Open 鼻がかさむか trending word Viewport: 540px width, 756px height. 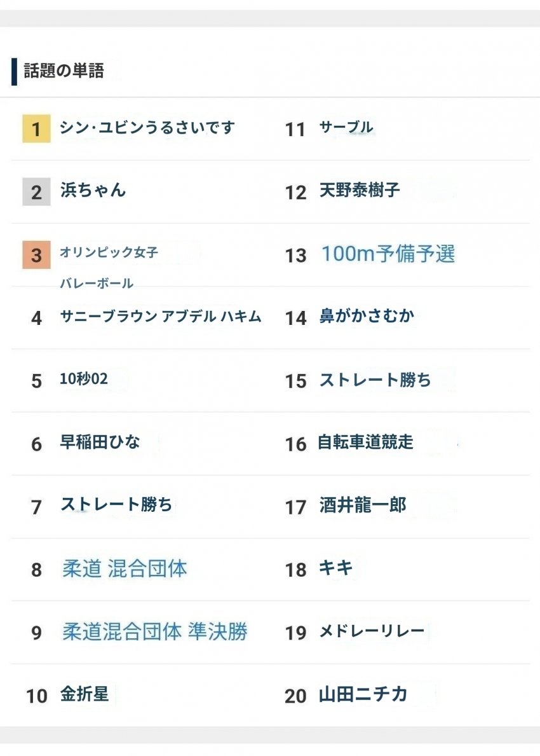coord(367,316)
